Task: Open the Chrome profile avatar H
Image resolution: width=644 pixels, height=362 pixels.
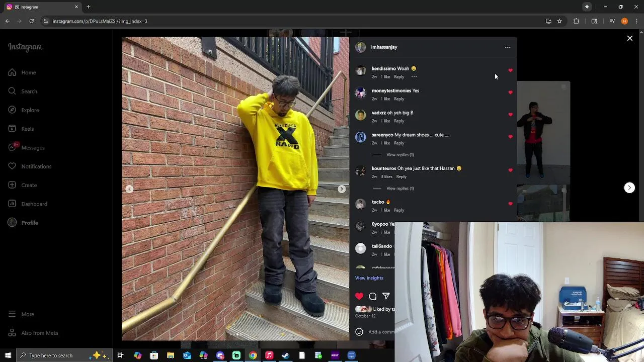Action: [x=624, y=21]
